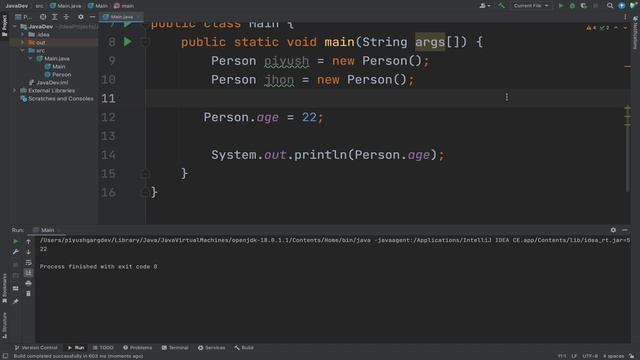Screen dimensions: 640x360
Task: Collapse Main.java node in project tree
Action: [x=31, y=59]
